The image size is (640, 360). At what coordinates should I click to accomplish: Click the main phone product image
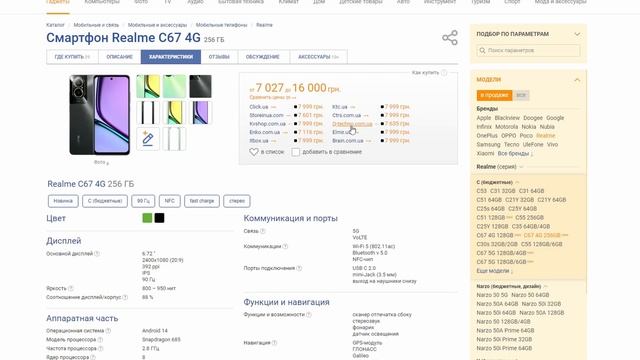[100, 115]
